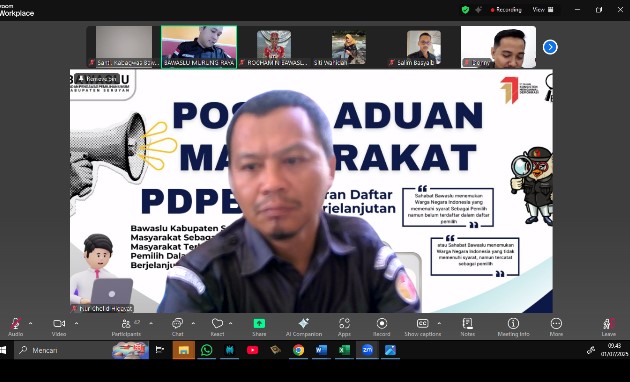
Task: Show Meeting info details
Action: coord(513,327)
